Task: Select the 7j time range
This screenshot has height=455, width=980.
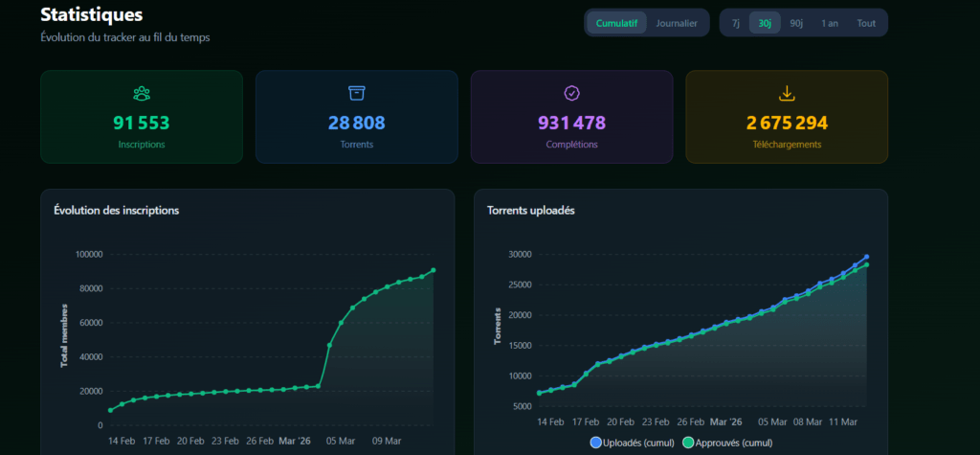Action: click(735, 23)
